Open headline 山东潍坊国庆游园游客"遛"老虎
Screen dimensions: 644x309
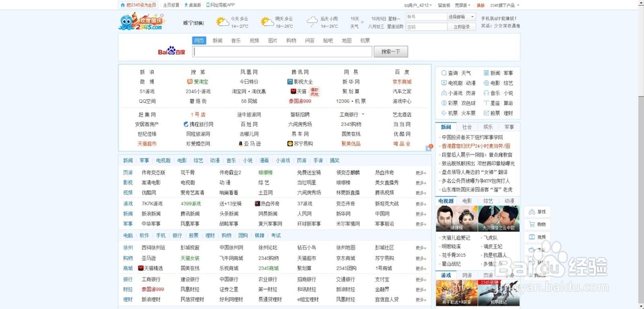tap(477, 190)
